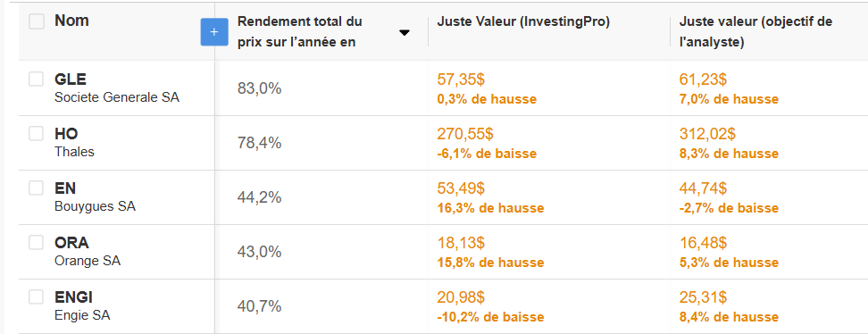Screen dimensions: 868x334
Task: Open Thales company name link
Action: (74, 152)
